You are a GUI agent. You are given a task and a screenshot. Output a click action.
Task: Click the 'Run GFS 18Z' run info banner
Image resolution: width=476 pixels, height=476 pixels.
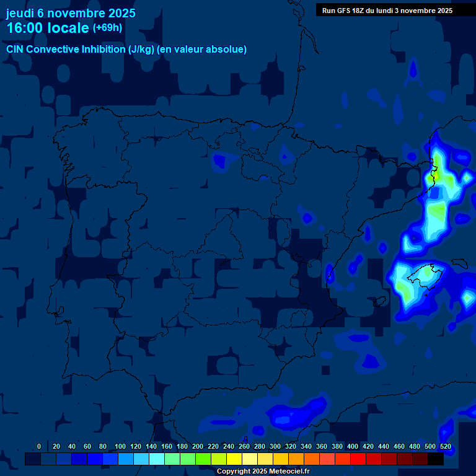[387, 11]
